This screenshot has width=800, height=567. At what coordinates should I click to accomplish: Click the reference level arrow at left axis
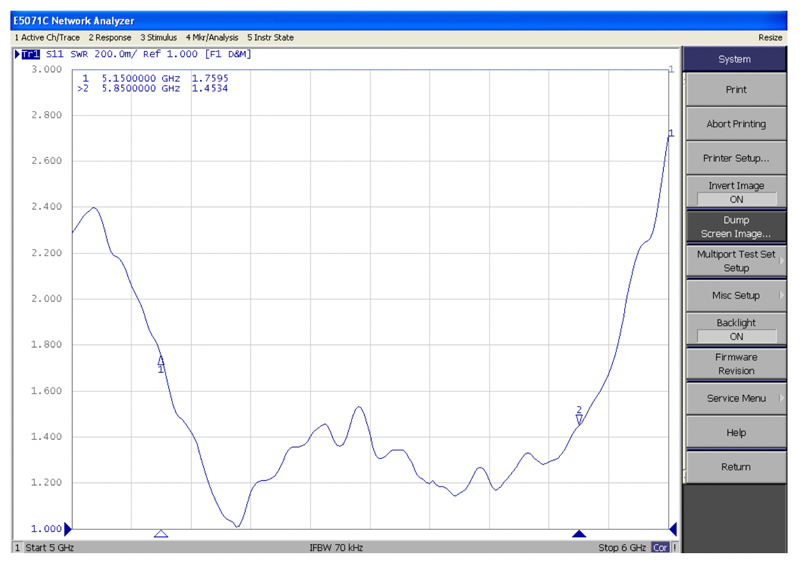pos(68,528)
